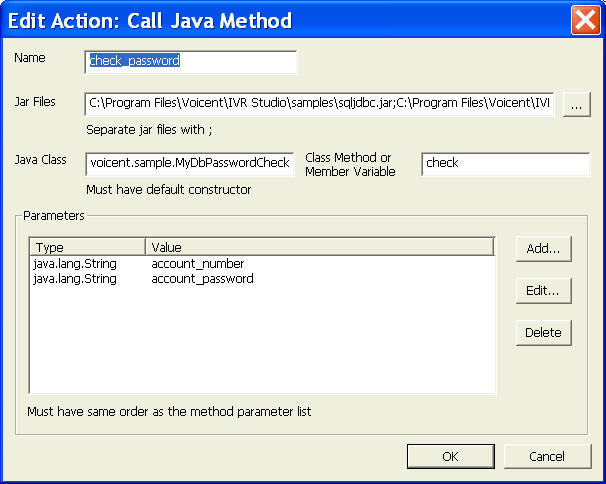Open the jar file browse button (...)
The width and height of the screenshot is (606, 484).
576,104
